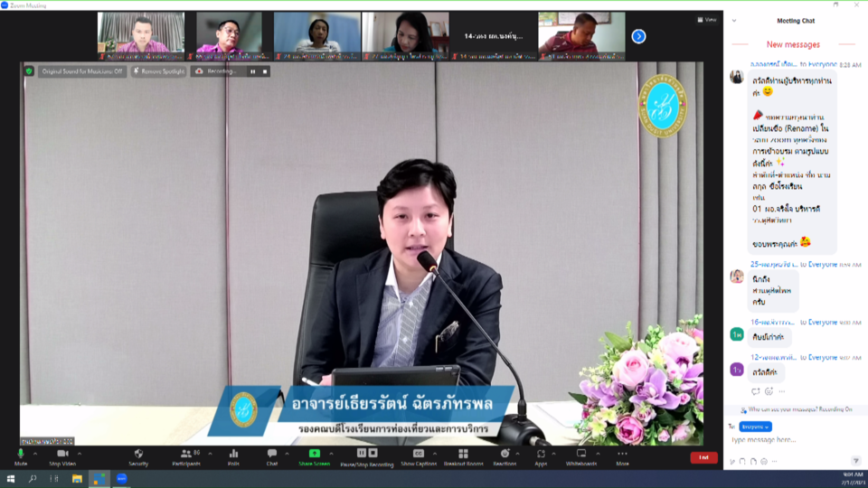Image resolution: width=868 pixels, height=488 pixels.
Task: Reply to last chat message icon
Action: (756, 391)
